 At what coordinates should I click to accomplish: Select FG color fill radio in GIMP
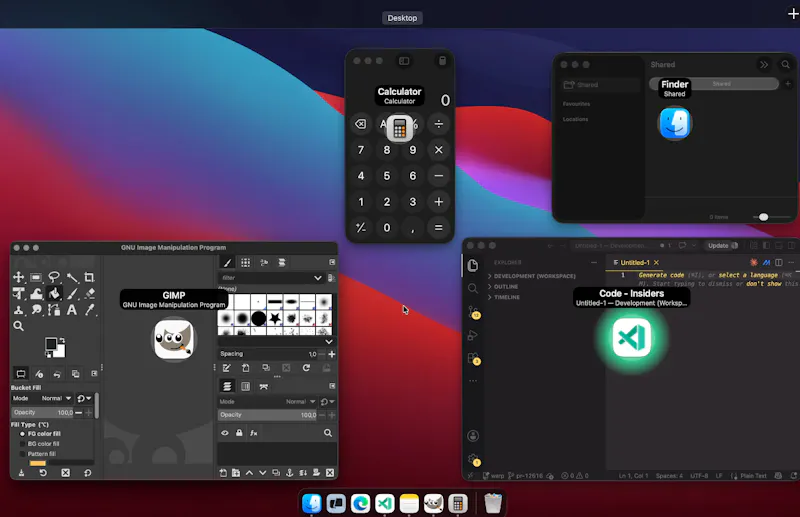(x=22, y=434)
